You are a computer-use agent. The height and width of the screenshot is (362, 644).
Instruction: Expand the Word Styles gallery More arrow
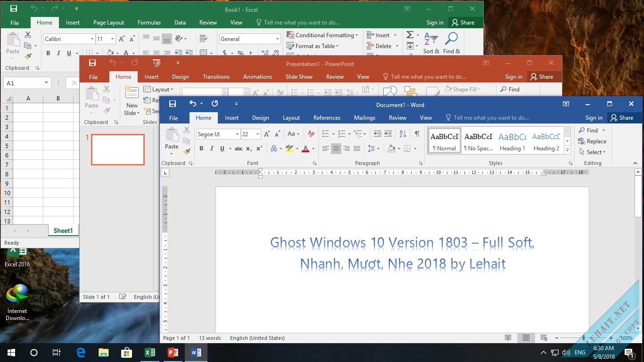pos(568,150)
